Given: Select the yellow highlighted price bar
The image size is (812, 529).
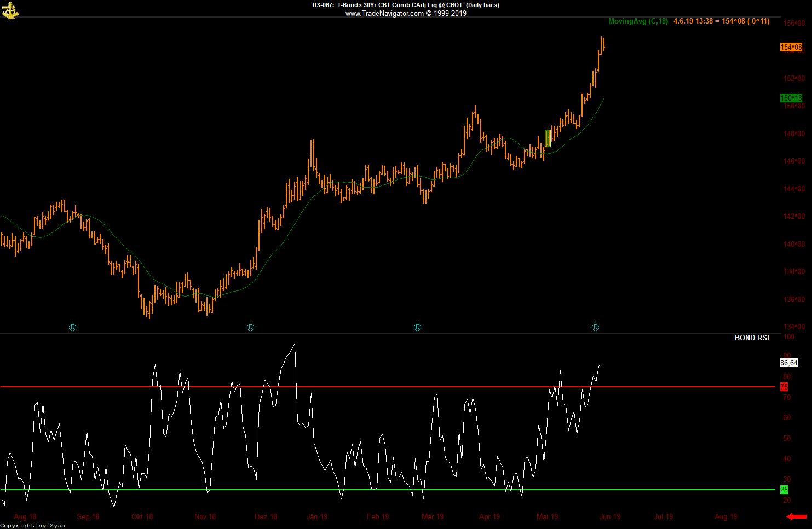Looking at the screenshot, I should 548,138.
